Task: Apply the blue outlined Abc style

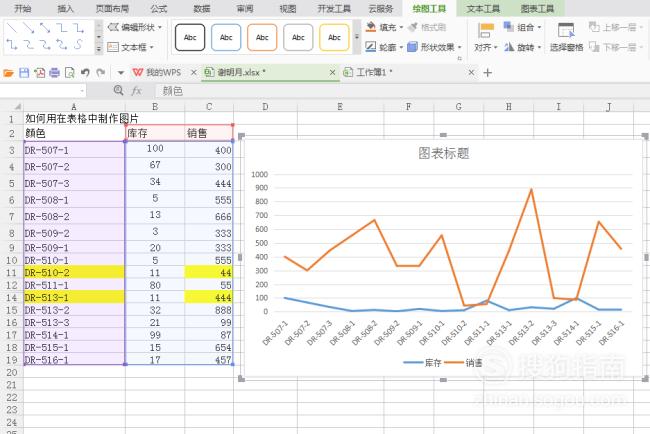Action: pyautogui.click(x=226, y=37)
